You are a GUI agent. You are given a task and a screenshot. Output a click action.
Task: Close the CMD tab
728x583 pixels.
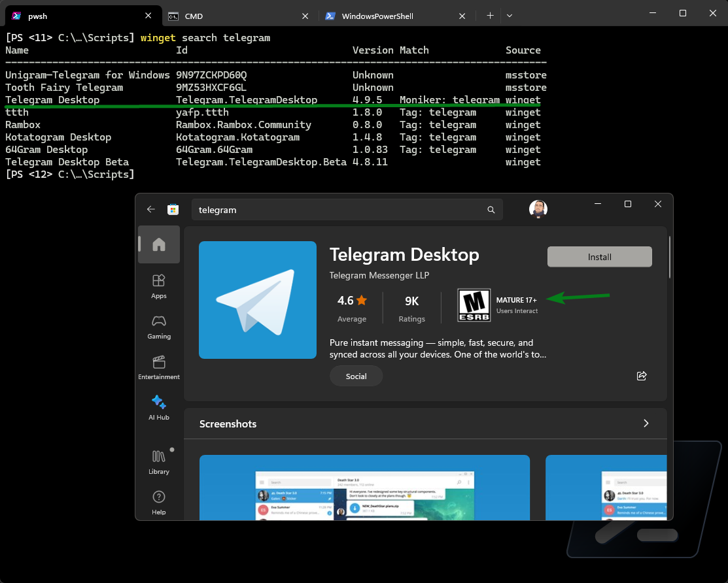305,16
